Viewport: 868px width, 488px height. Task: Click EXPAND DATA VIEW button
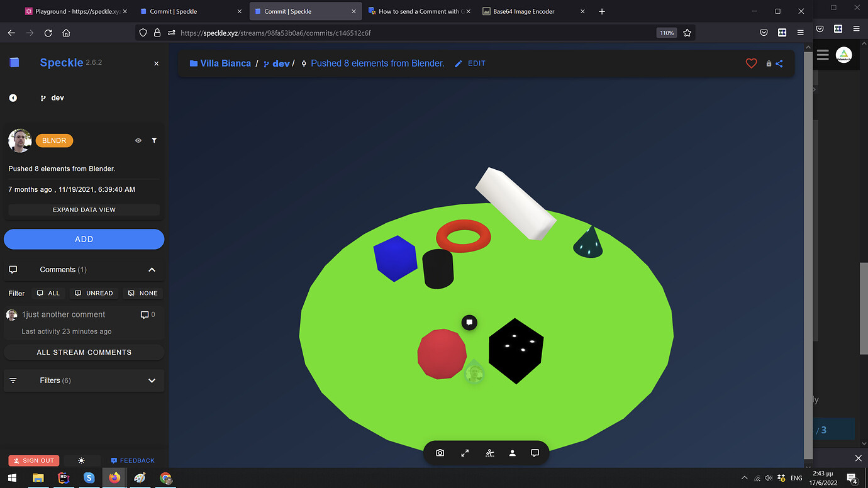tap(84, 210)
